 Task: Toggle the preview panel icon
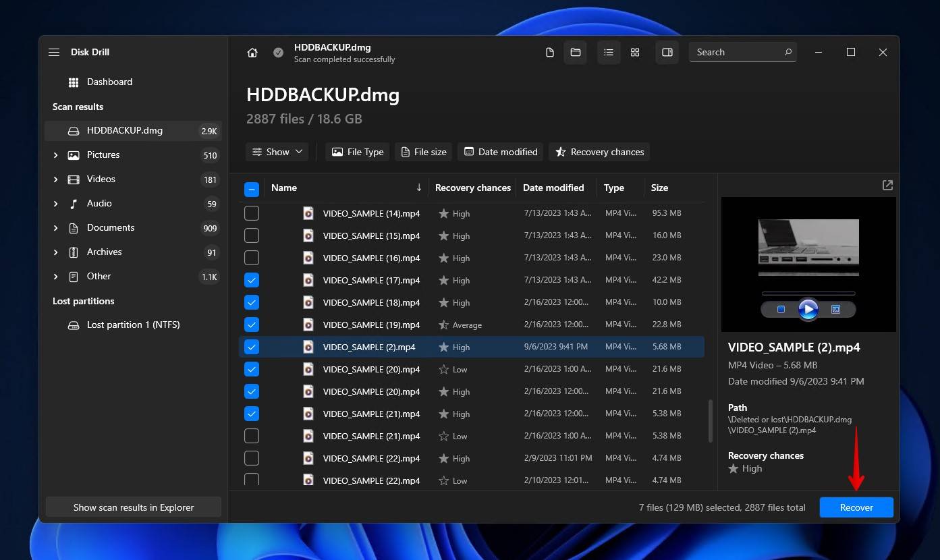(667, 53)
